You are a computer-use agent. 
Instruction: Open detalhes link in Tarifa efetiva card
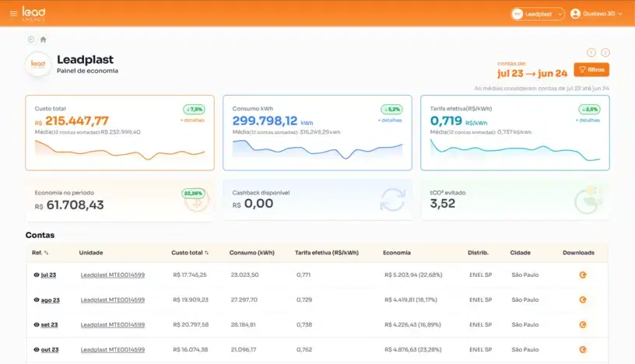[588, 121]
